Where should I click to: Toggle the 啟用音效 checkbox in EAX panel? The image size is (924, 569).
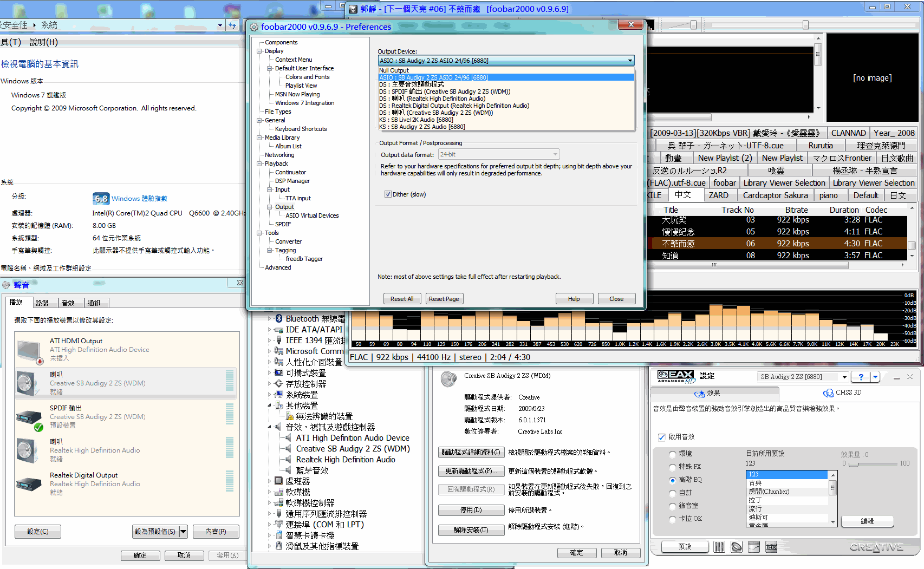click(661, 437)
